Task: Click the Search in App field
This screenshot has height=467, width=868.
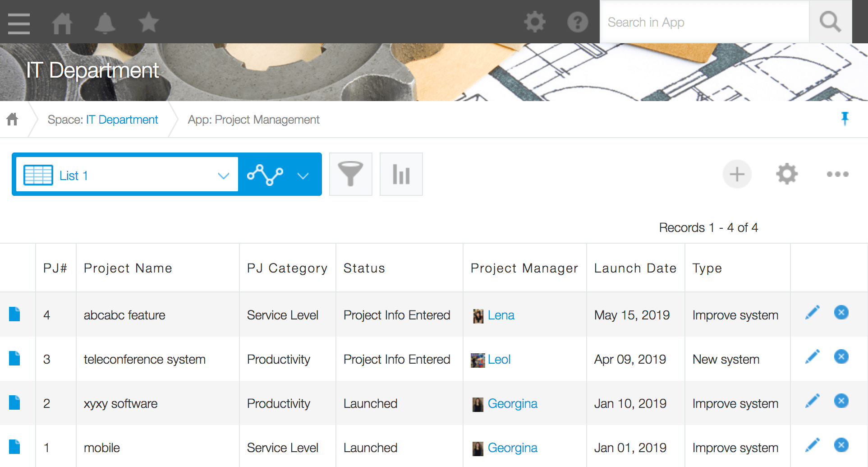Action: coord(704,22)
